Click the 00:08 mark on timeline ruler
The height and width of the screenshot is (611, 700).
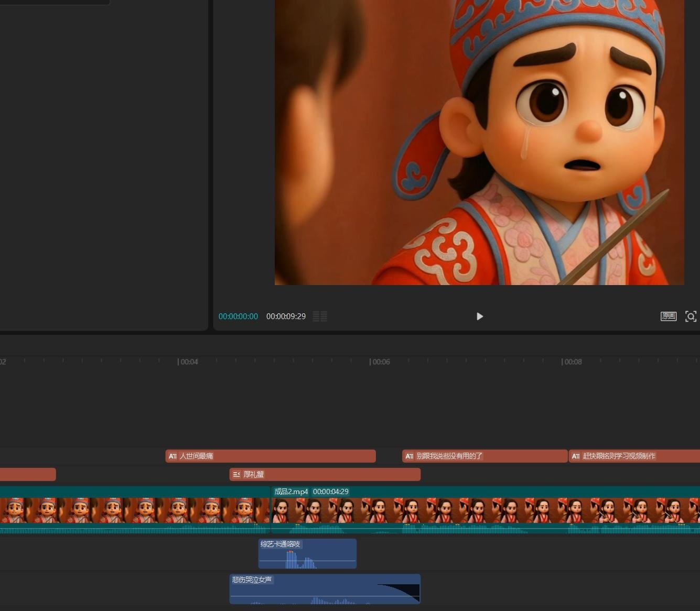[572, 362]
